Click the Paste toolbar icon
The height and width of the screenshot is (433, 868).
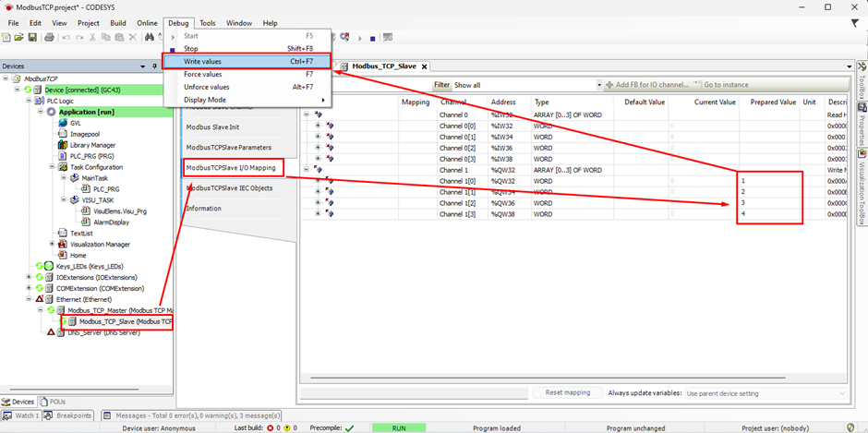coord(119,37)
